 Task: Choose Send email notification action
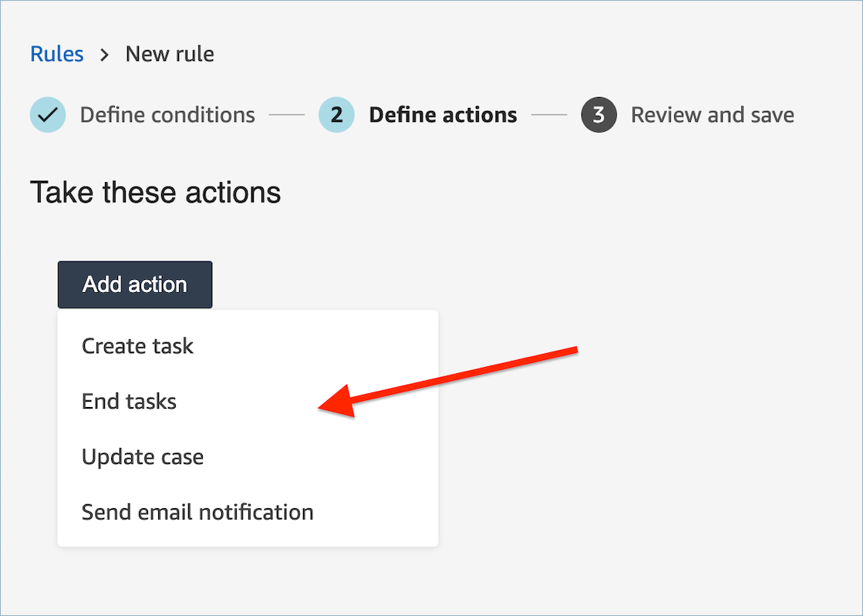click(x=197, y=512)
